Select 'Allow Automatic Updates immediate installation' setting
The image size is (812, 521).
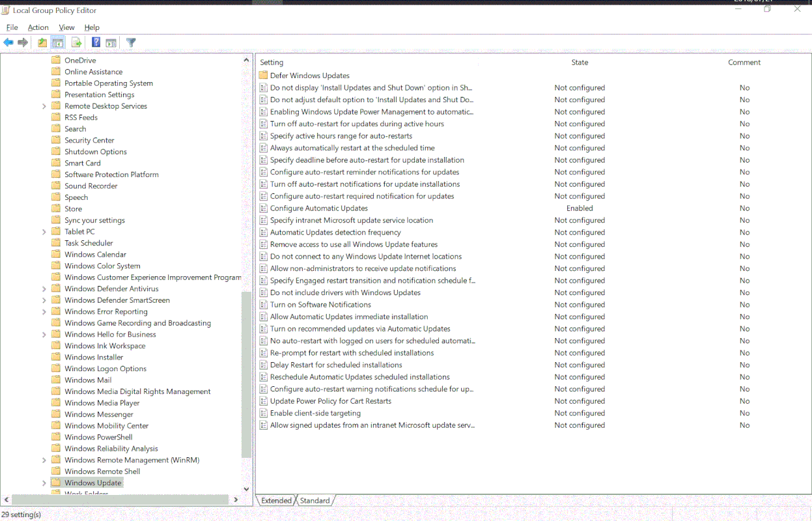point(349,317)
